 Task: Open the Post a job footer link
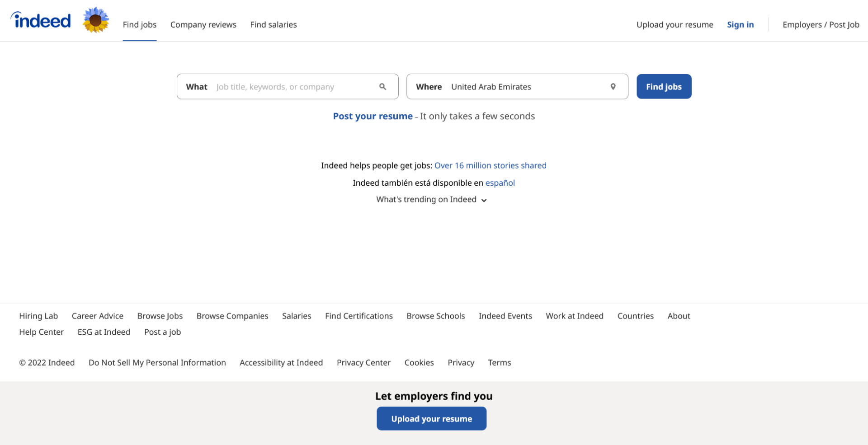163,332
